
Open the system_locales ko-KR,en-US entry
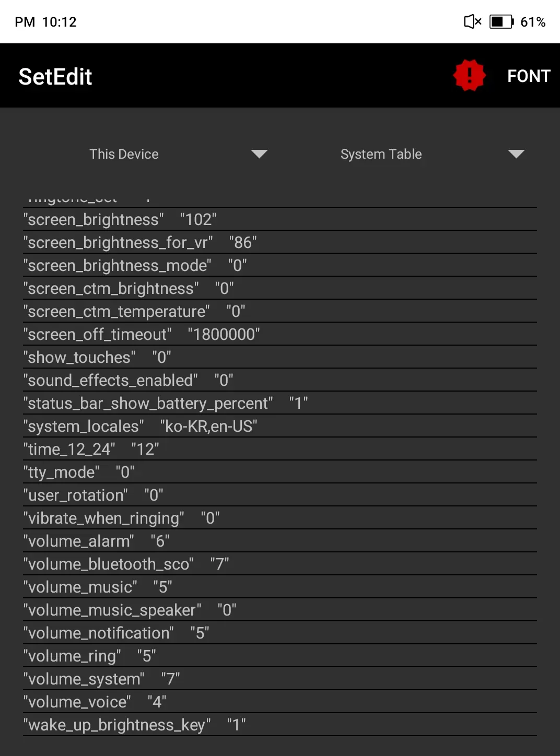[280, 426]
